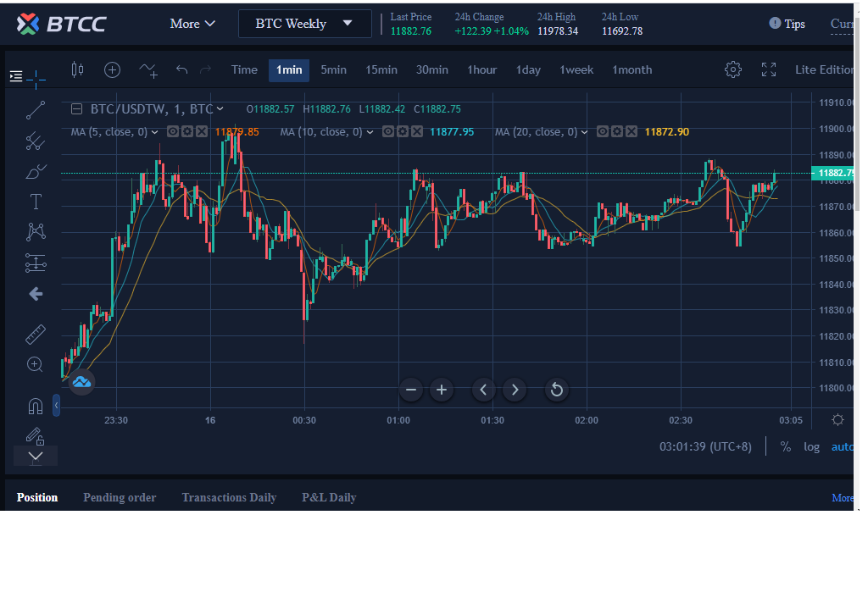Expand more drawing tools chevron
This screenshot has height=598, width=868.
point(36,457)
